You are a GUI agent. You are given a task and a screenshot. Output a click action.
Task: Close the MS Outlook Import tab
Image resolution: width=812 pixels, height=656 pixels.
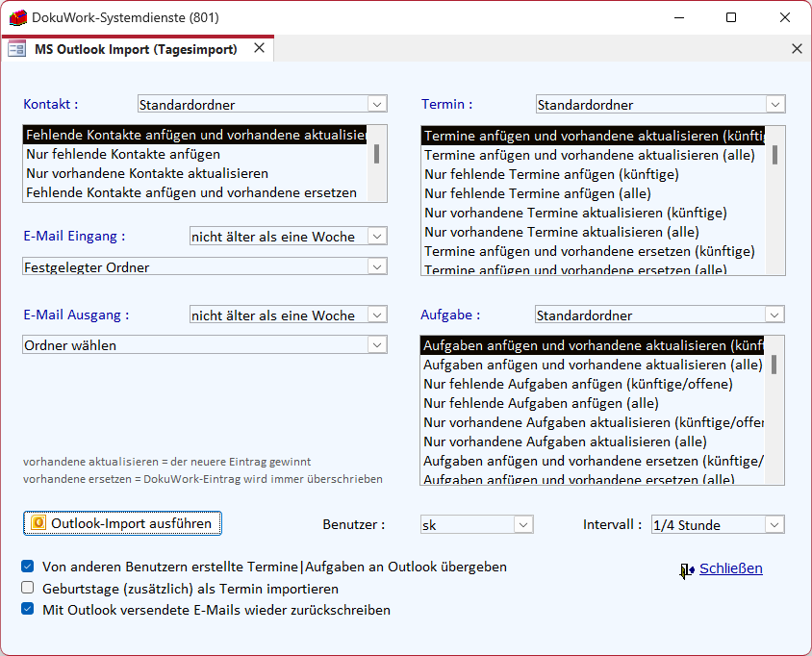[259, 48]
